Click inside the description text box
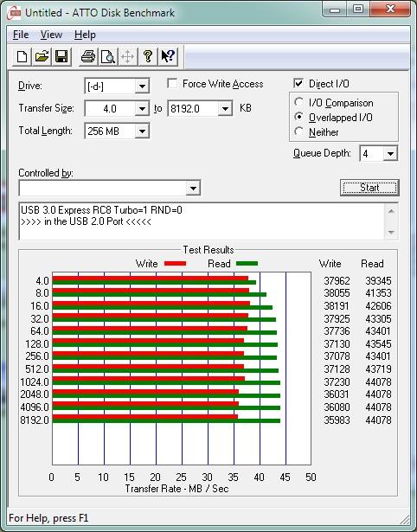This screenshot has height=532, width=417. [x=202, y=221]
